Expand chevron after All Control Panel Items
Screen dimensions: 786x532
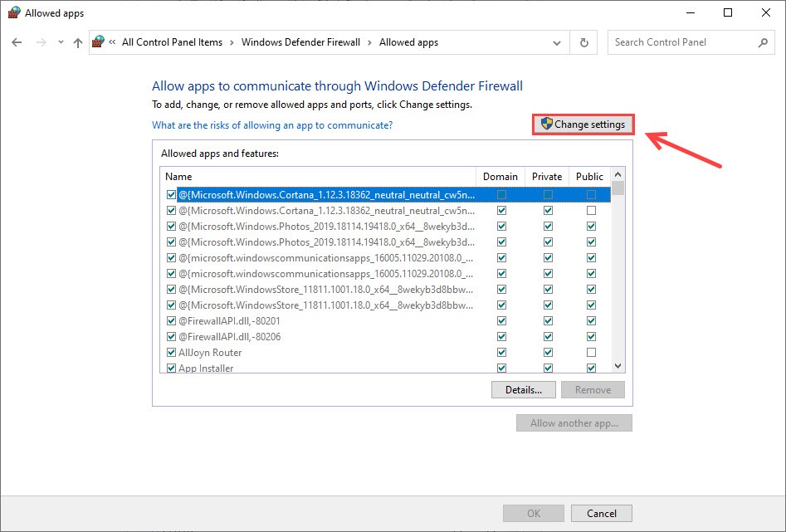[x=232, y=42]
